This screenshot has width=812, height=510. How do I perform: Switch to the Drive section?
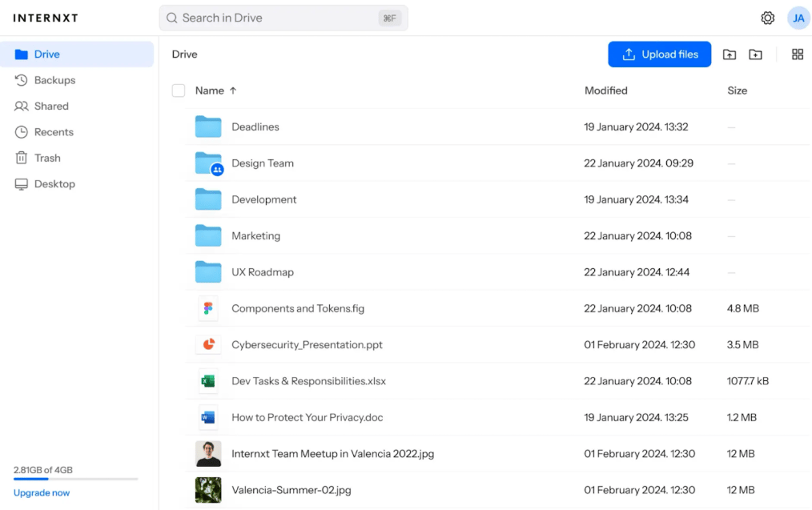point(46,54)
